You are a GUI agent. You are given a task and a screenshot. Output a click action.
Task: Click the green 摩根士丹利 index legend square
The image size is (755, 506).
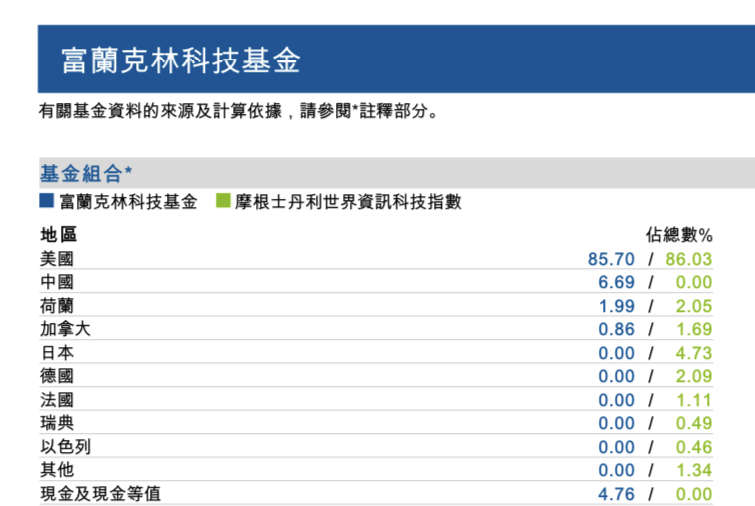[x=222, y=201]
